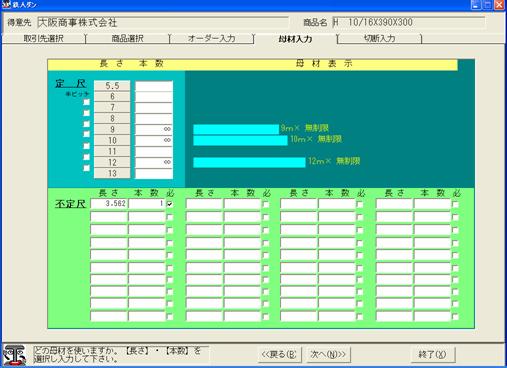The image size is (507, 368).
Task: Click the application icon in the title bar
Action: (6, 5)
